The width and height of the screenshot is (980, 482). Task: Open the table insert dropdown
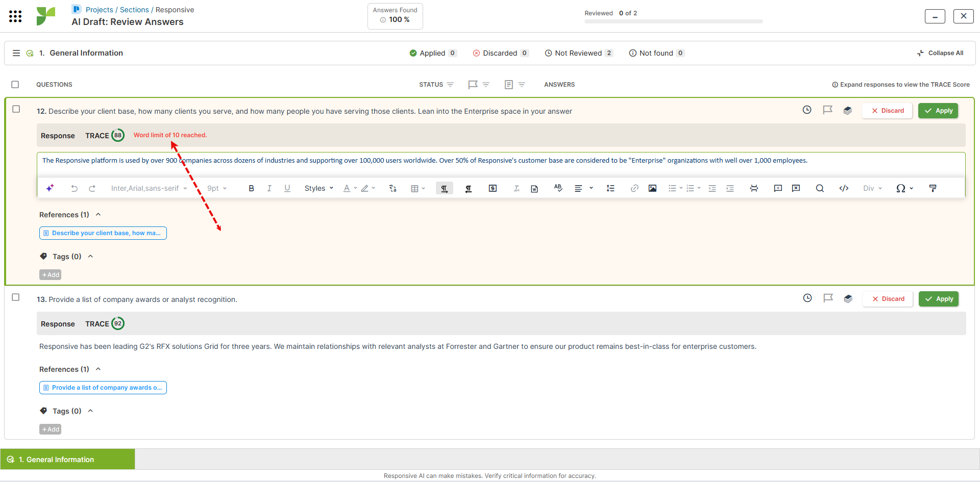tap(418, 188)
